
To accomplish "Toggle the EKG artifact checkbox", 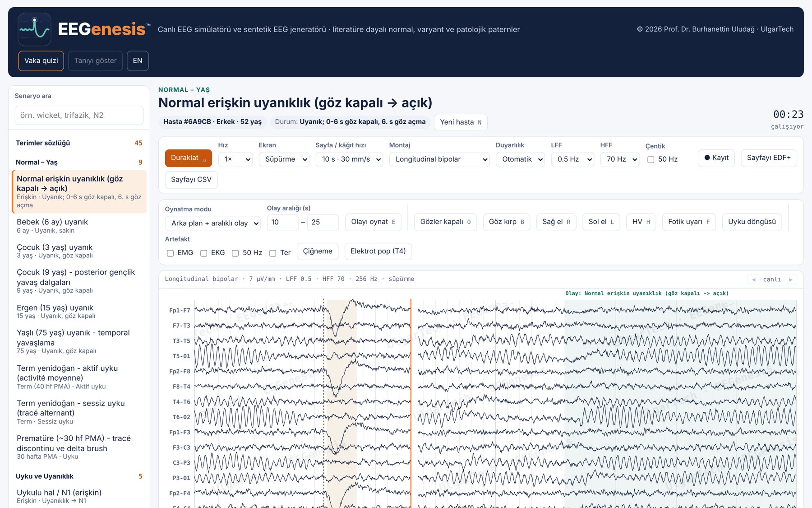I will tap(204, 253).
